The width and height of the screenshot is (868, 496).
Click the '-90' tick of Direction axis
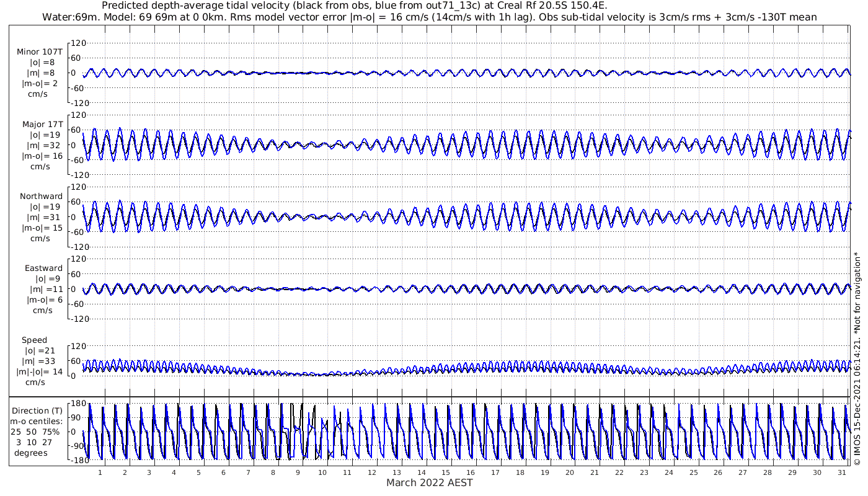tap(79, 447)
